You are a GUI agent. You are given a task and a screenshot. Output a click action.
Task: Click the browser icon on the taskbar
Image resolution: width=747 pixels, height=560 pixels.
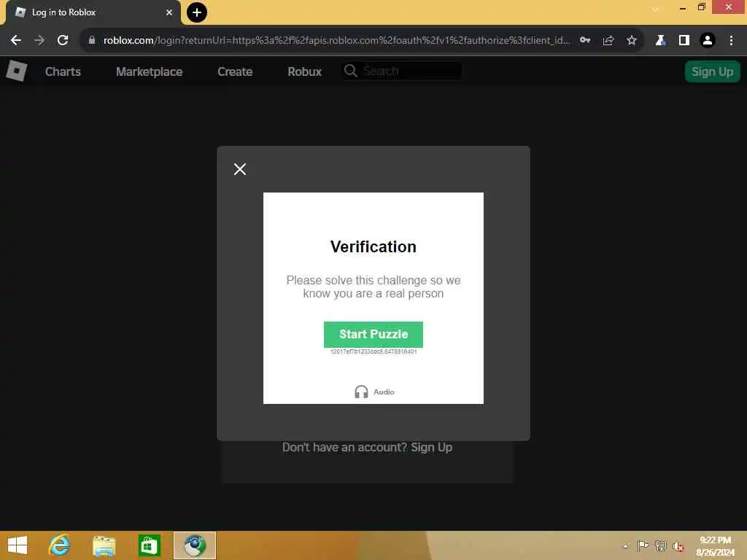(195, 545)
